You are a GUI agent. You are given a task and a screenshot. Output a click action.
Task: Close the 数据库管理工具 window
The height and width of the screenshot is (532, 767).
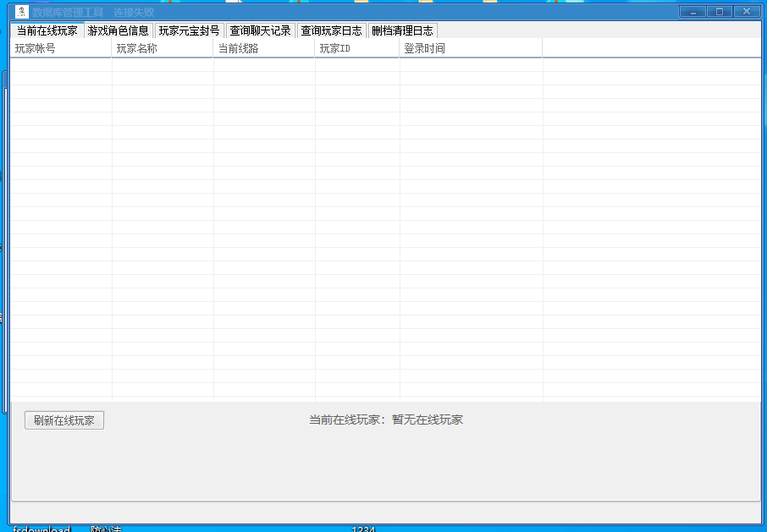pyautogui.click(x=746, y=12)
